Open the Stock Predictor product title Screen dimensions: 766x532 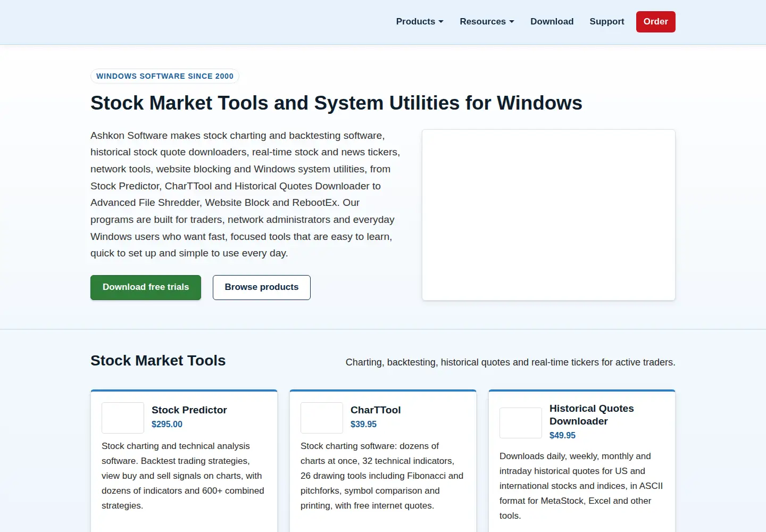coord(189,410)
